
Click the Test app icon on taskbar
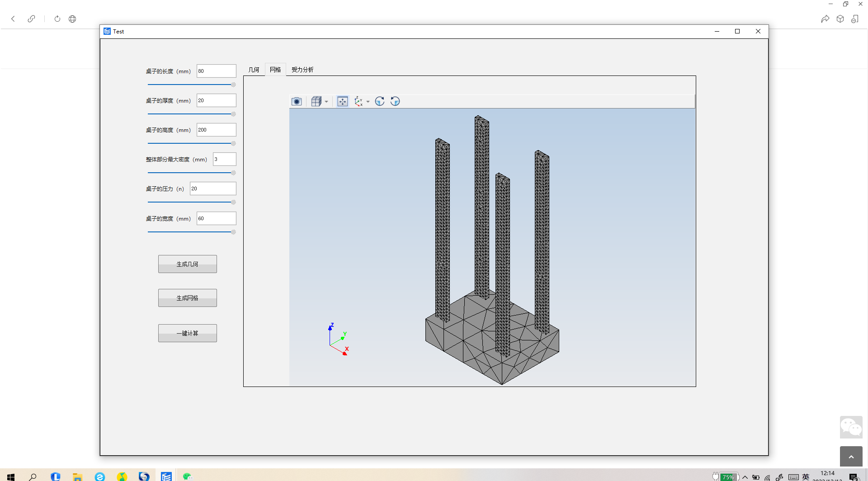pos(166,476)
